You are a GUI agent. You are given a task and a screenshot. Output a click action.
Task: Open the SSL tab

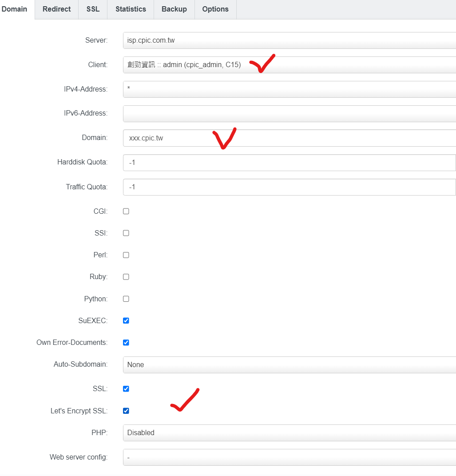coord(93,9)
